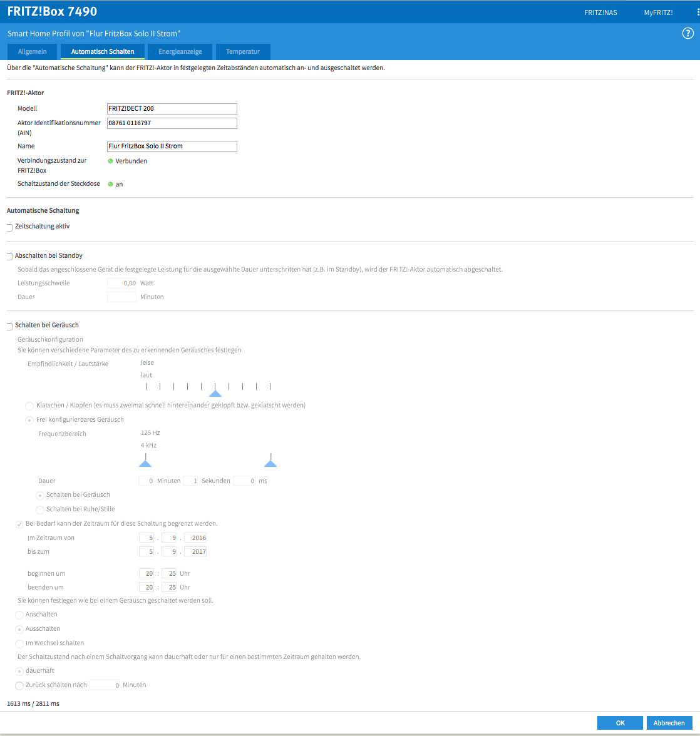Click the start year field 2016
Screen dimensions: 700x736
point(195,538)
